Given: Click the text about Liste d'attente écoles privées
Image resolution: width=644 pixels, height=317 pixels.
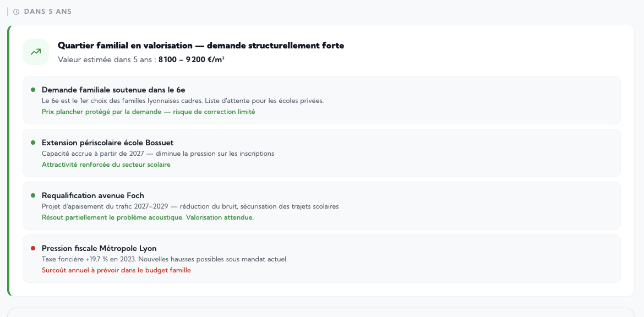Looking at the screenshot, I should (184, 101).
